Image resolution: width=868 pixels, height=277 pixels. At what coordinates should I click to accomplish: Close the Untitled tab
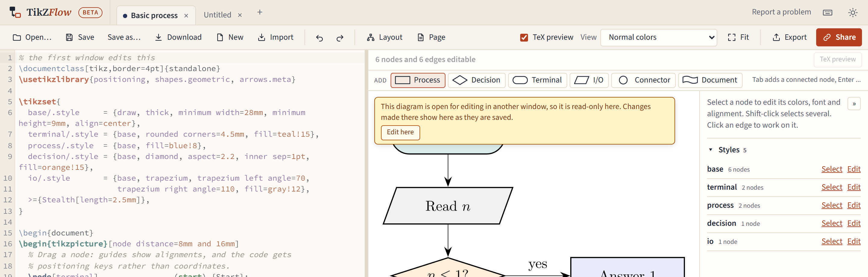click(240, 15)
